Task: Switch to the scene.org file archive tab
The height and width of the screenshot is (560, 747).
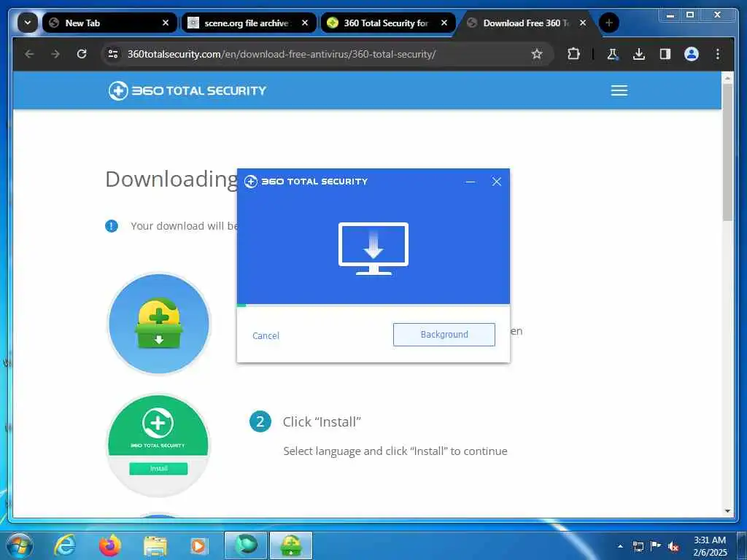Action: 249,23
